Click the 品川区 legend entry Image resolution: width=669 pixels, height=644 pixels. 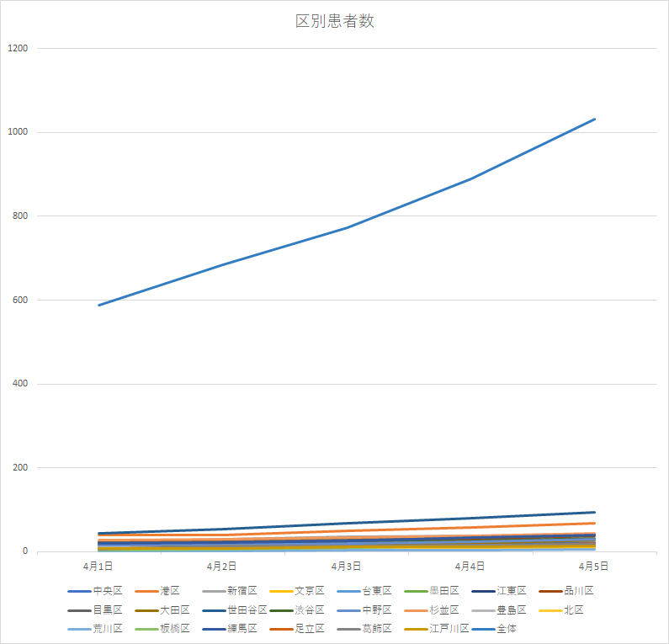566,591
